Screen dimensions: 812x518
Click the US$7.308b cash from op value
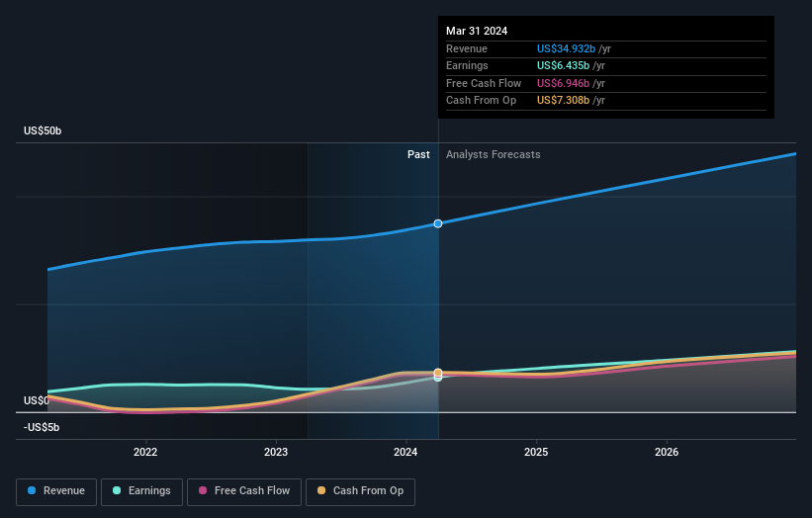click(x=563, y=101)
